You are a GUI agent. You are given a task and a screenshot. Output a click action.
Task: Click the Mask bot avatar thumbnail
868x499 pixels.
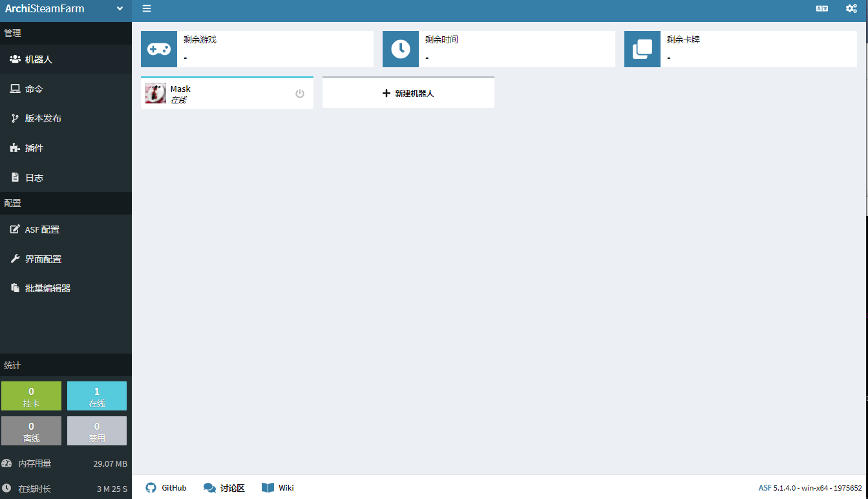coord(156,93)
